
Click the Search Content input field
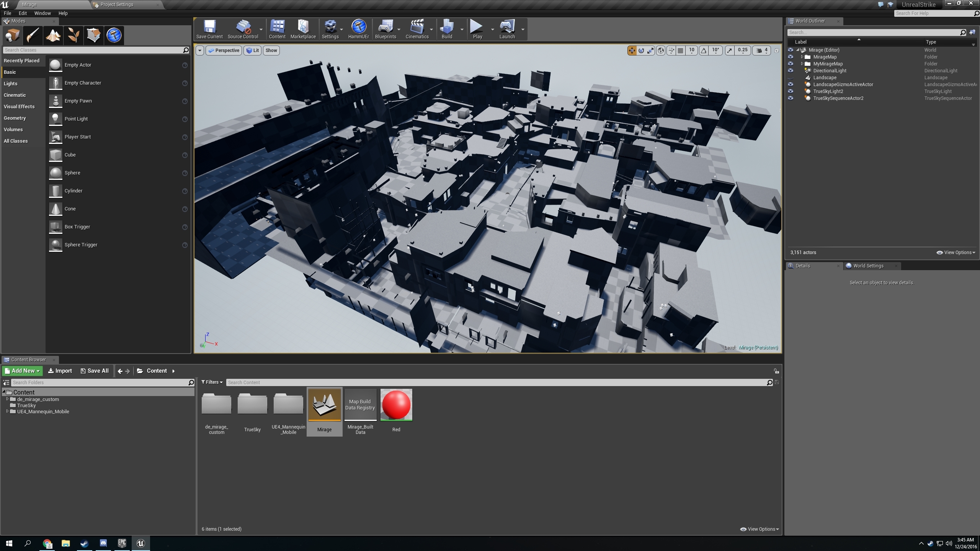point(500,383)
